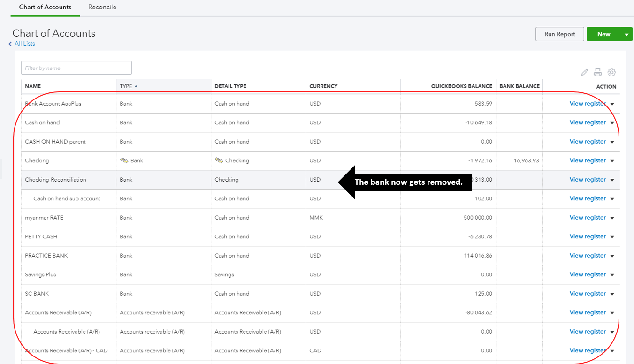Image resolution: width=634 pixels, height=364 pixels.
Task: Open View register for Savings Plus
Action: pyautogui.click(x=587, y=274)
